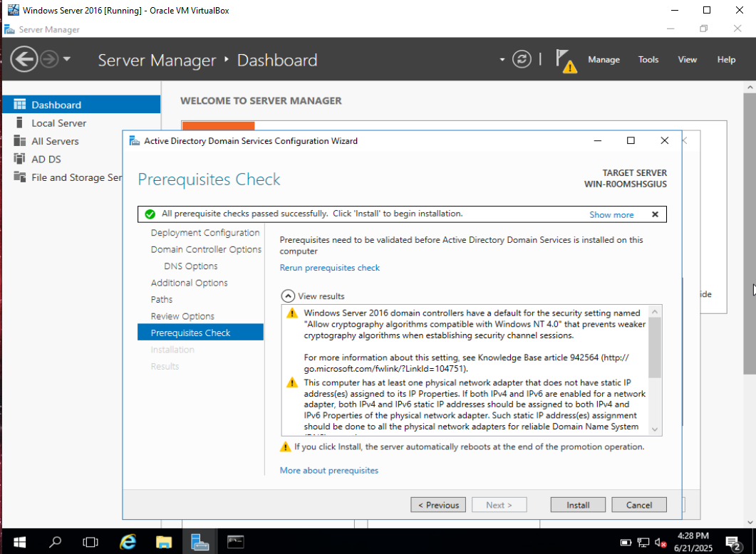Refresh the Server Manager dashboard
This screenshot has width=756, height=554.
(522, 59)
